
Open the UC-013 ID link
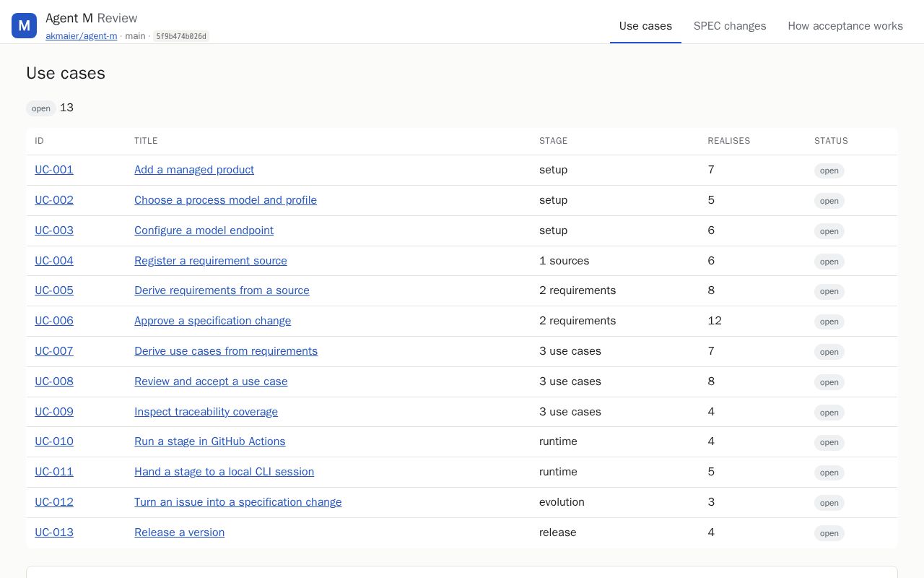tap(54, 532)
